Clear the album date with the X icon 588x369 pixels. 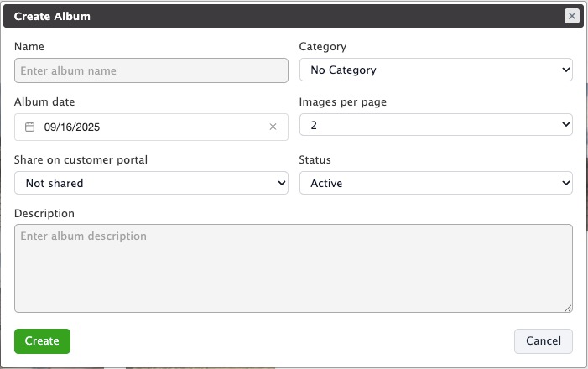tap(273, 127)
